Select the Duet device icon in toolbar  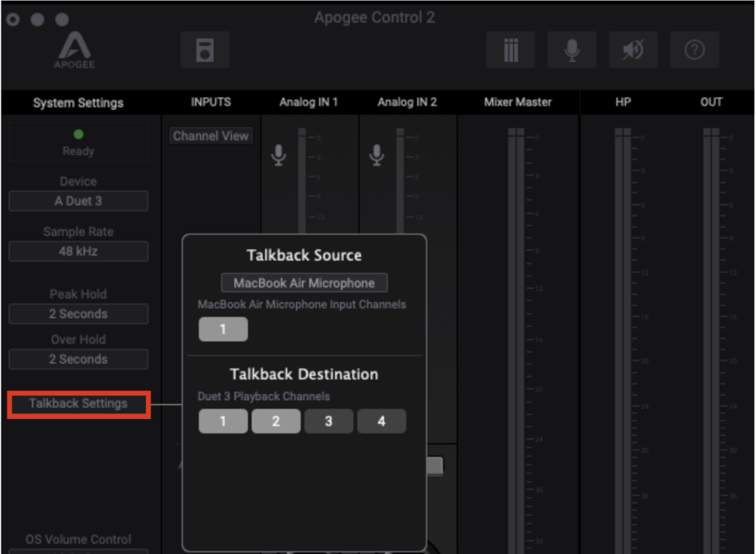[x=205, y=49]
